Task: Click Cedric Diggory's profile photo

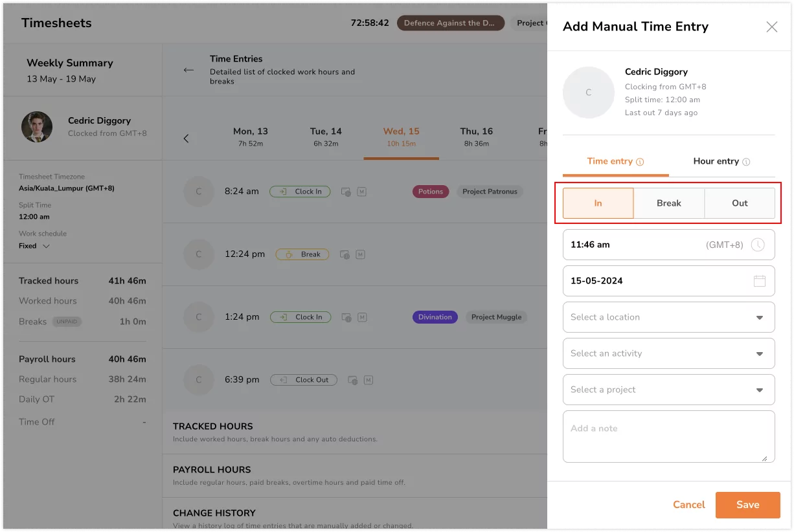Action: pos(37,127)
